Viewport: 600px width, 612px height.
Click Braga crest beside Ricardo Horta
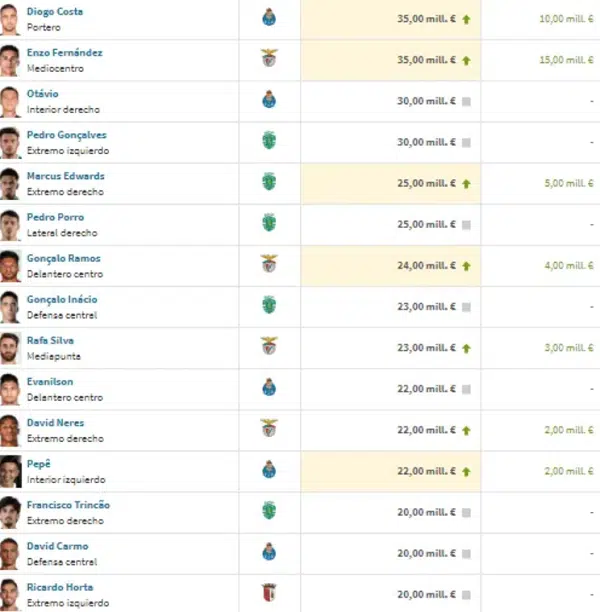tap(268, 592)
